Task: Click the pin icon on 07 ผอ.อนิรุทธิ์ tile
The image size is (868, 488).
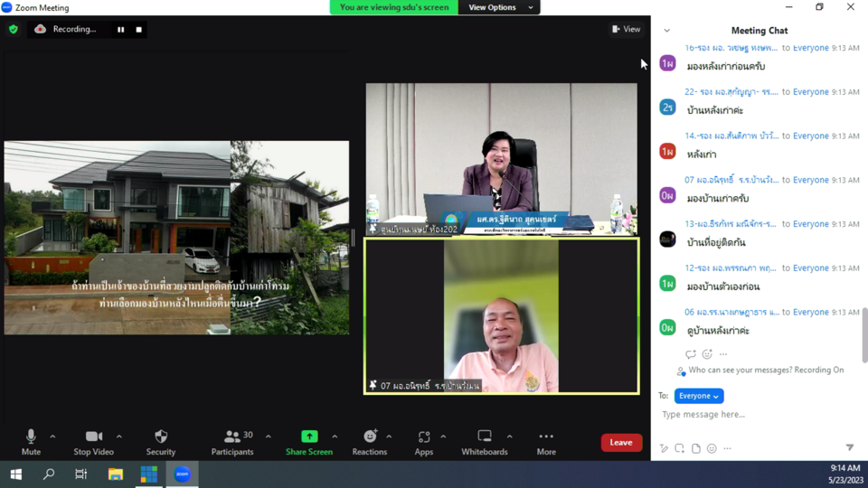Action: (x=373, y=385)
